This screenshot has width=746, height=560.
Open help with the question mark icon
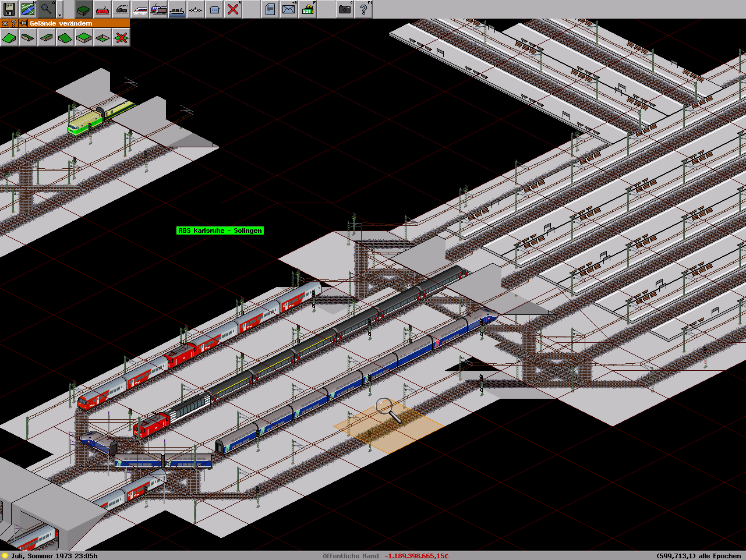pyautogui.click(x=363, y=9)
